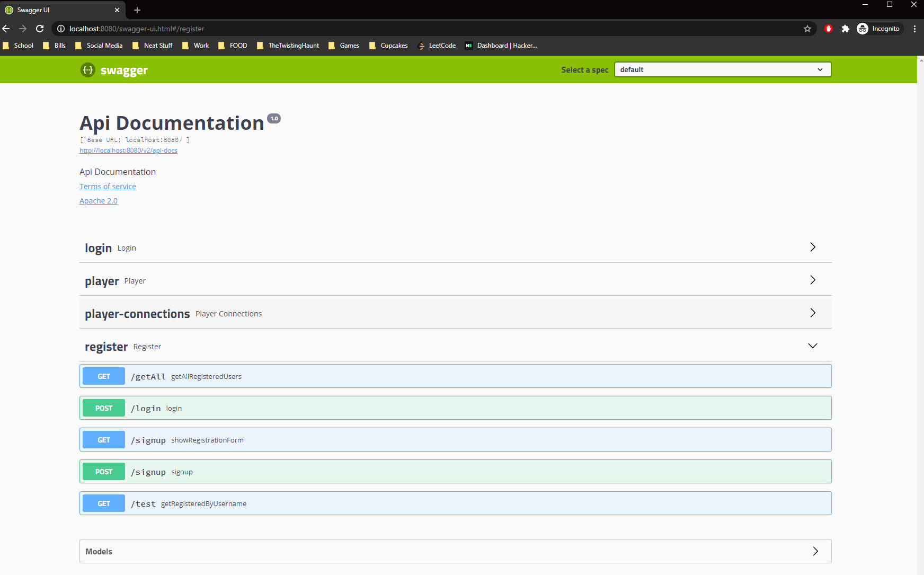Open the Apache 2.0 license link
This screenshot has height=575, width=924.
tap(99, 201)
